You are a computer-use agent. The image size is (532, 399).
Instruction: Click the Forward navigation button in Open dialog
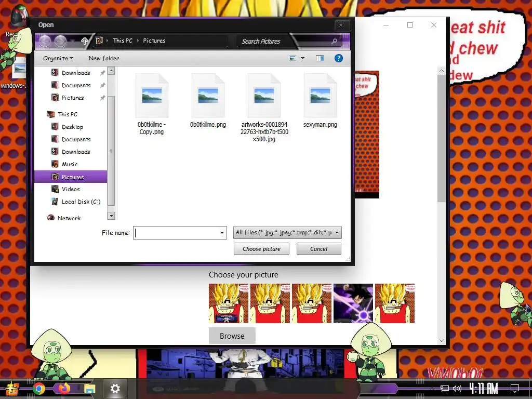60,41
